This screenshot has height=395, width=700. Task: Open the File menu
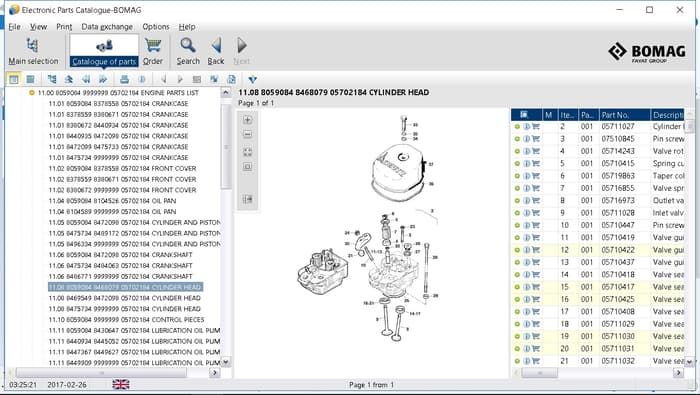point(14,27)
